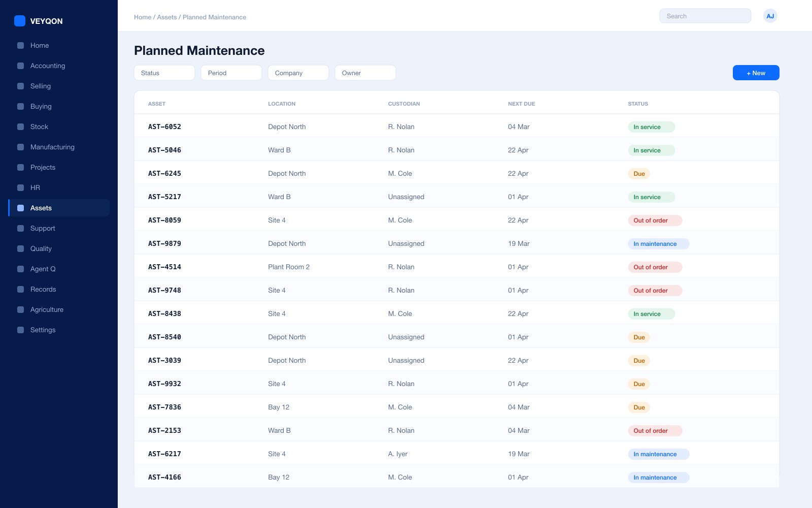Click the Accounting sidebar icon
The image size is (812, 508).
[x=21, y=66]
